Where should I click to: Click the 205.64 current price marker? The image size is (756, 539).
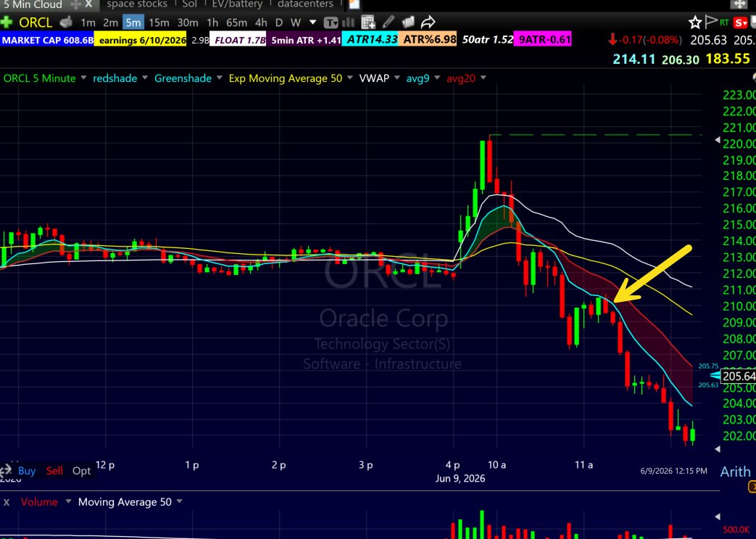coord(738,376)
